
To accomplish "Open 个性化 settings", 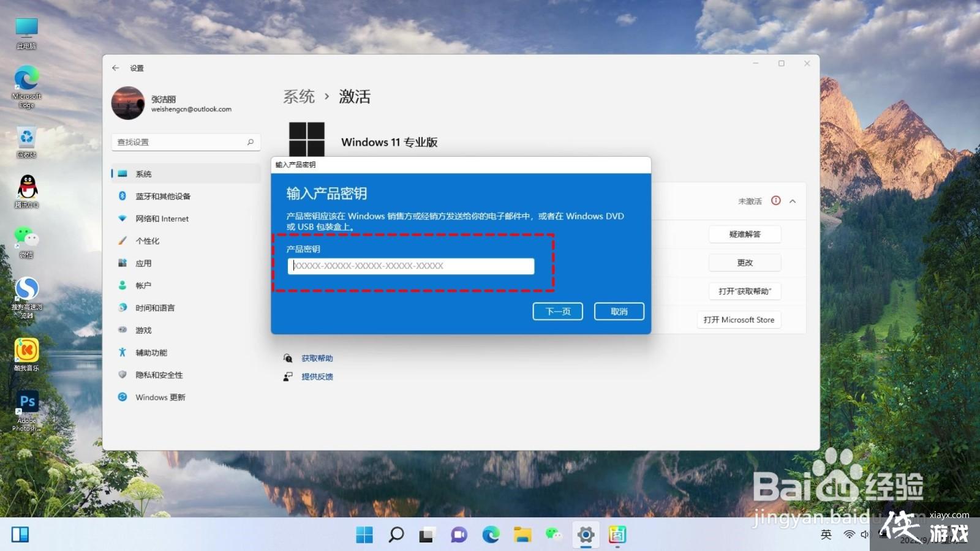I will point(186,241).
